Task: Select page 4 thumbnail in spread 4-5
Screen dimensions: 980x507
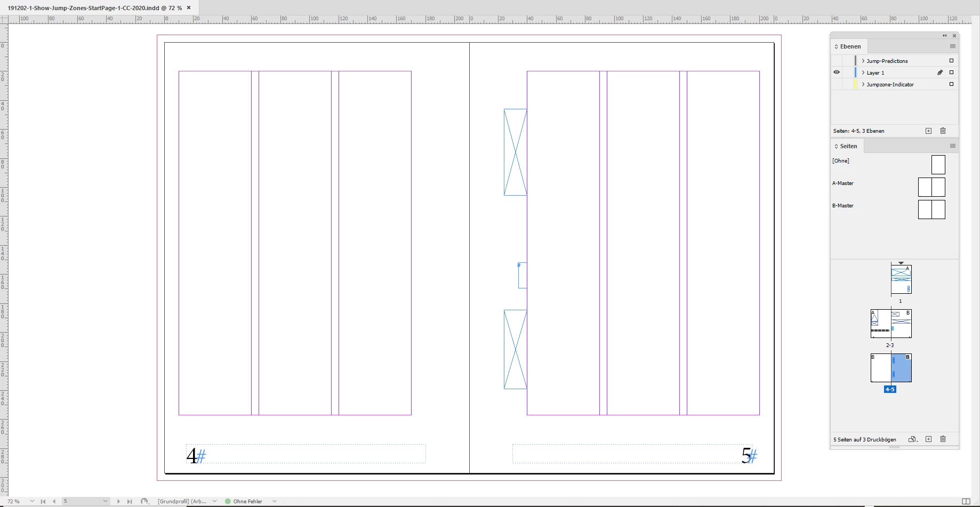Action: [x=881, y=368]
